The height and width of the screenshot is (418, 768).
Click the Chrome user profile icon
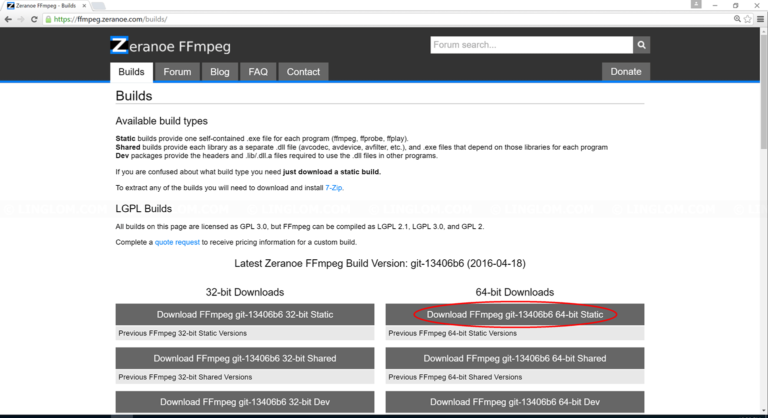click(696, 4)
